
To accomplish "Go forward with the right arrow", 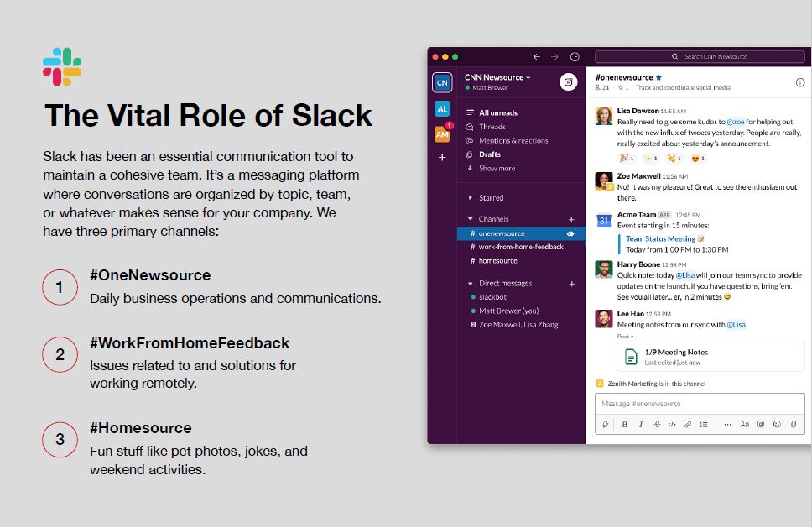I will coord(554,56).
